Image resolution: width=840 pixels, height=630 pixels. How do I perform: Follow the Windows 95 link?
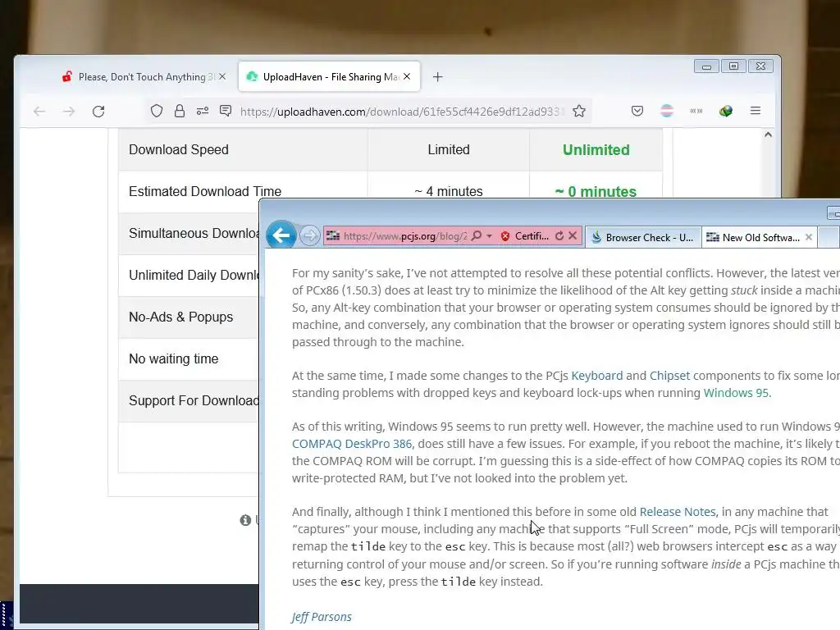coord(736,393)
